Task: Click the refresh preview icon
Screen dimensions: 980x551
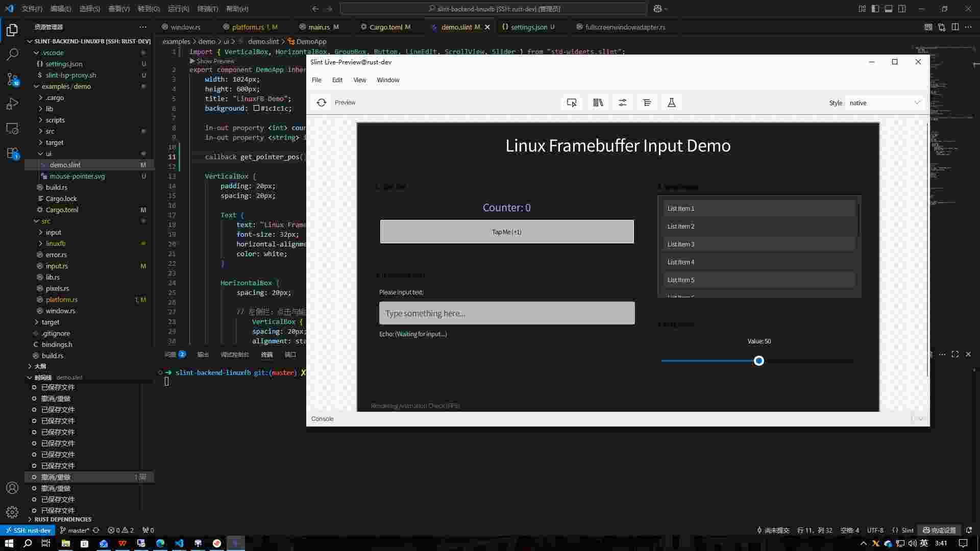Action: [321, 103]
